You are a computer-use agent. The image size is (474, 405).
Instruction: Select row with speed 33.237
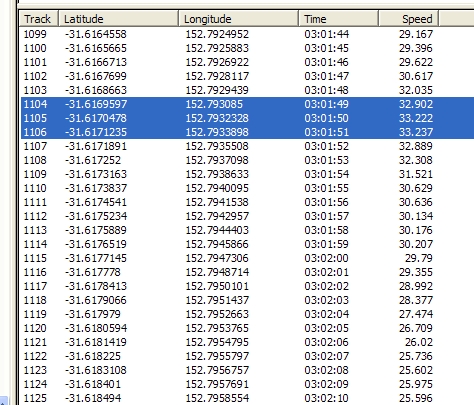click(247, 132)
